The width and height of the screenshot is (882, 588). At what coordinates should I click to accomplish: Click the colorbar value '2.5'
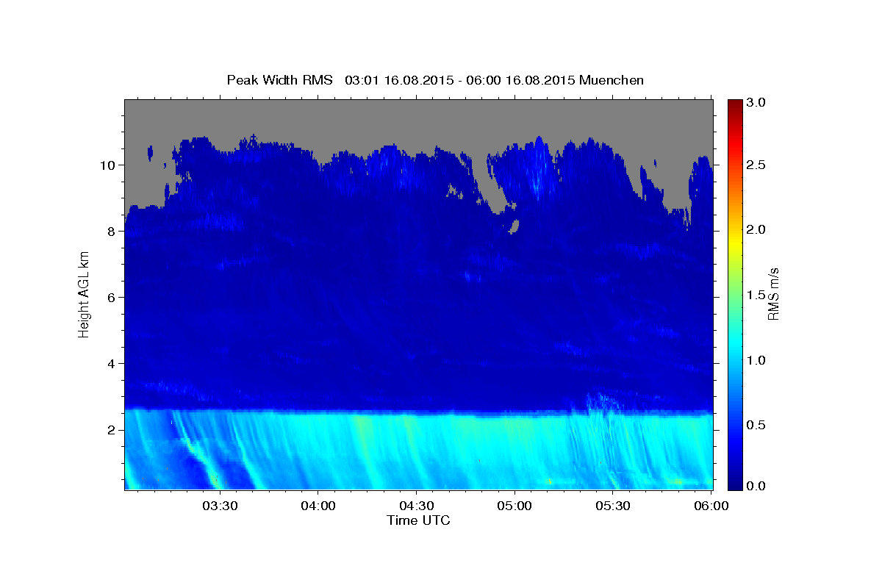point(757,165)
